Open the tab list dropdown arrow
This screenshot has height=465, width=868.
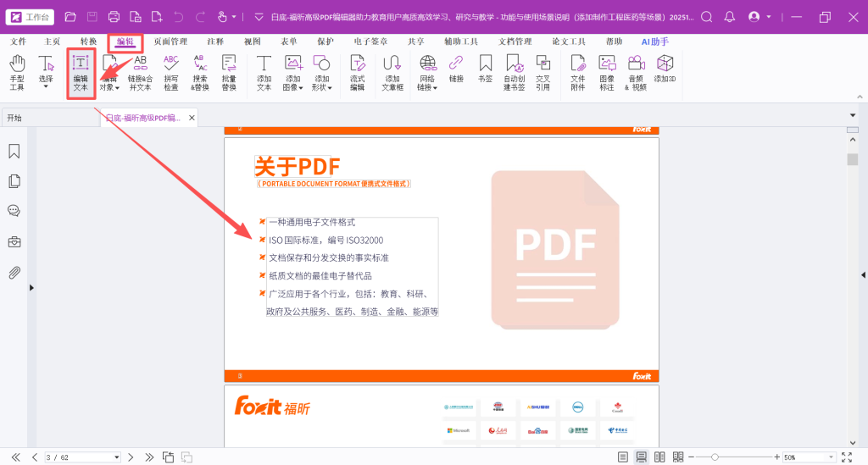853,115
